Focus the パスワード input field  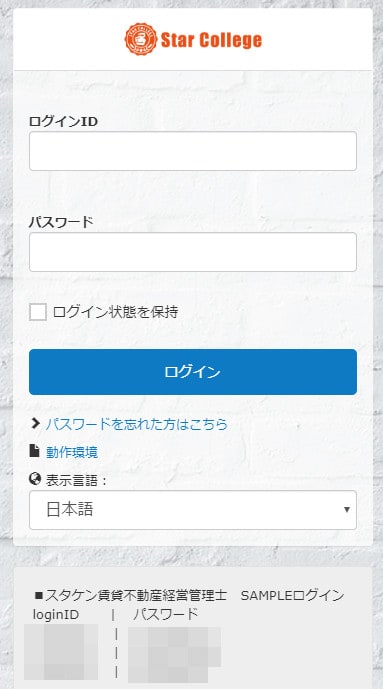tap(193, 252)
